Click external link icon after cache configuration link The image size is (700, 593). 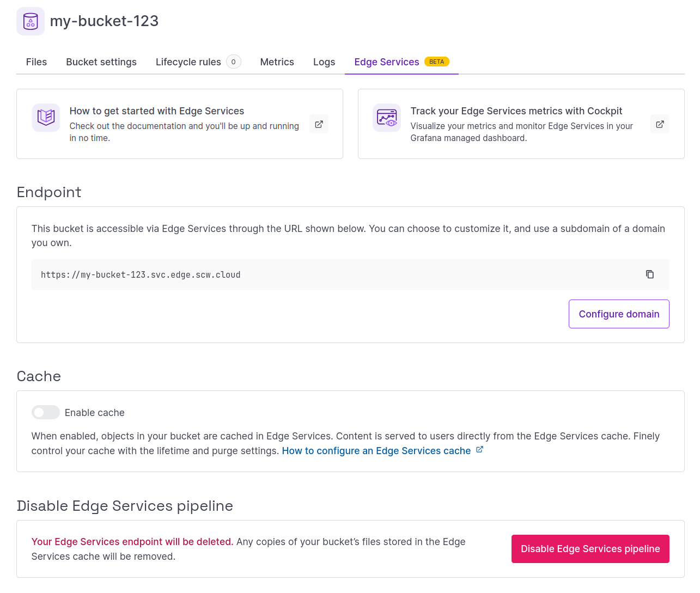click(x=479, y=450)
